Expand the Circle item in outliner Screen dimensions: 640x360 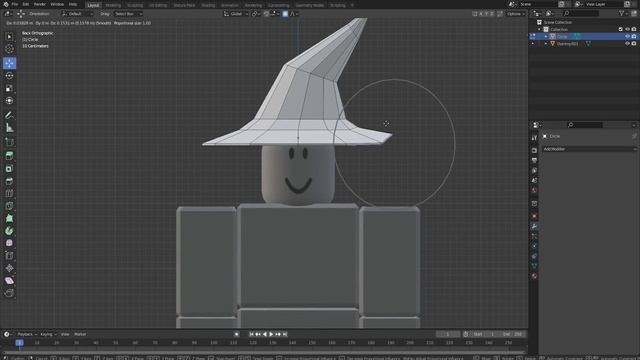tap(546, 36)
